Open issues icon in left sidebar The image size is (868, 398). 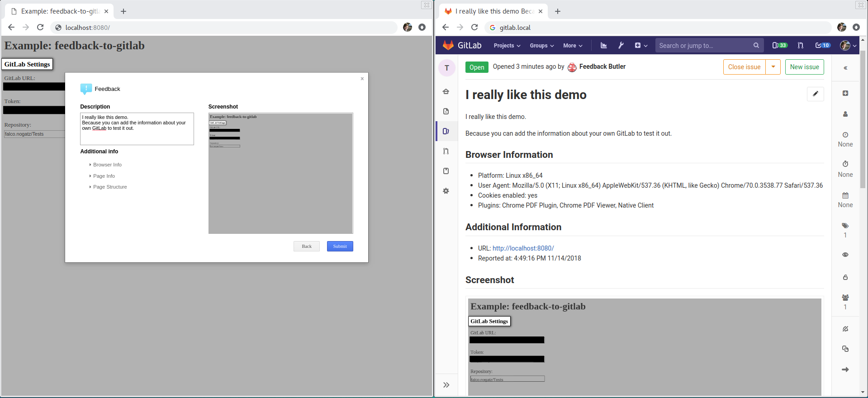tap(446, 131)
